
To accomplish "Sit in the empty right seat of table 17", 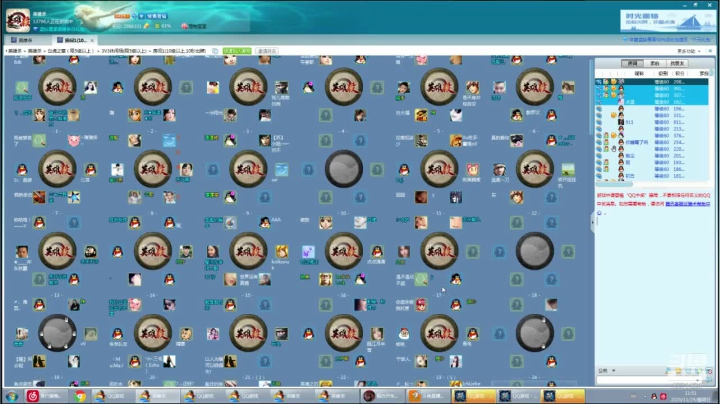I will tap(472, 252).
